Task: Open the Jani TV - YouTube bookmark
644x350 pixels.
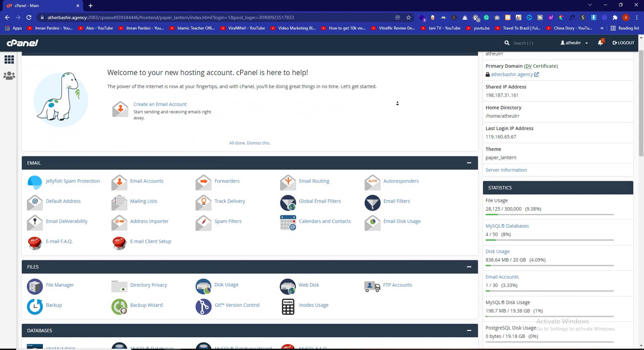Action: pyautogui.click(x=441, y=28)
